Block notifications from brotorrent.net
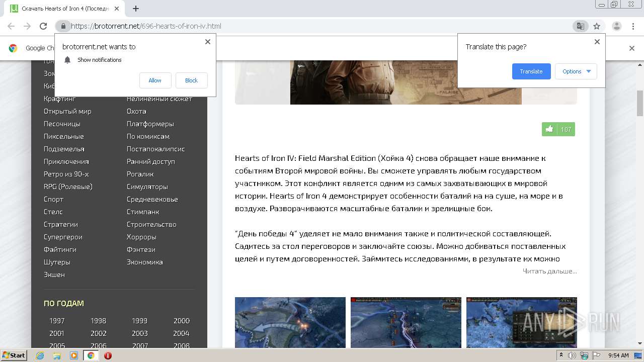 191,80
